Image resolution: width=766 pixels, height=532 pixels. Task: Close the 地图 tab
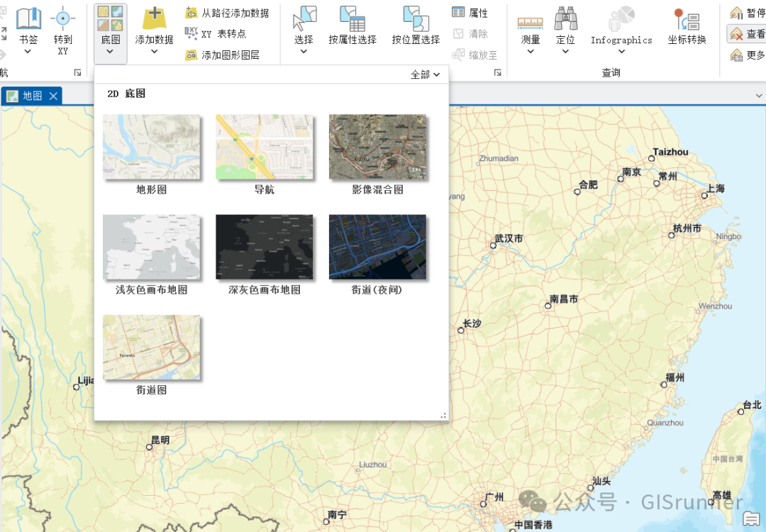[53, 96]
